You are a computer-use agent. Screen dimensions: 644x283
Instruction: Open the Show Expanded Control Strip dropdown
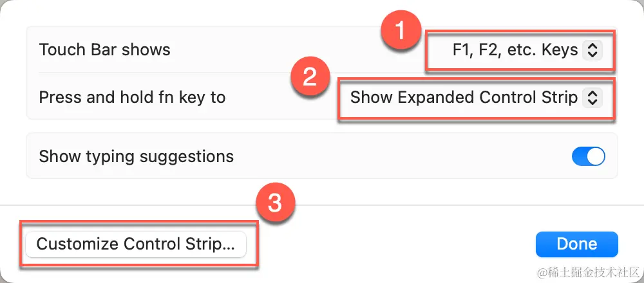[464, 97]
